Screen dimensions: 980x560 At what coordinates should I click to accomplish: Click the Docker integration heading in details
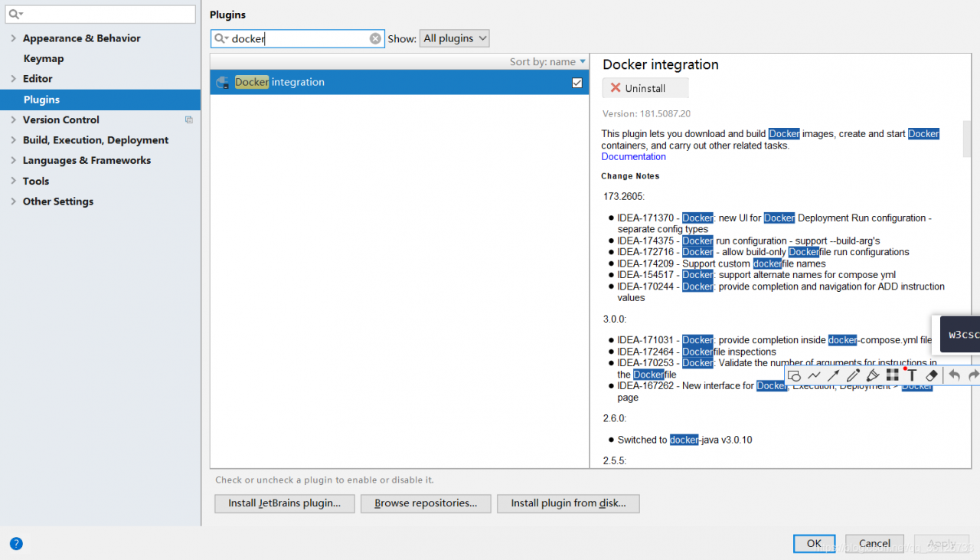click(661, 64)
